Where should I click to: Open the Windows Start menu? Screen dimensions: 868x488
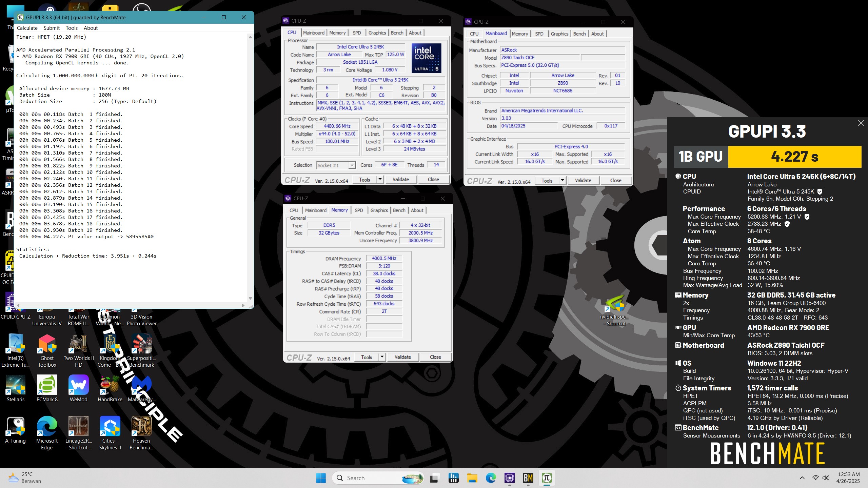click(321, 478)
